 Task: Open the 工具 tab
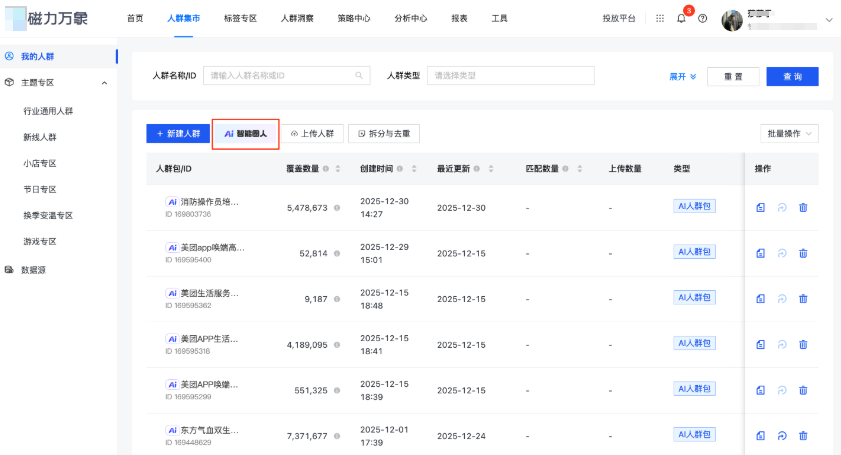(x=499, y=18)
